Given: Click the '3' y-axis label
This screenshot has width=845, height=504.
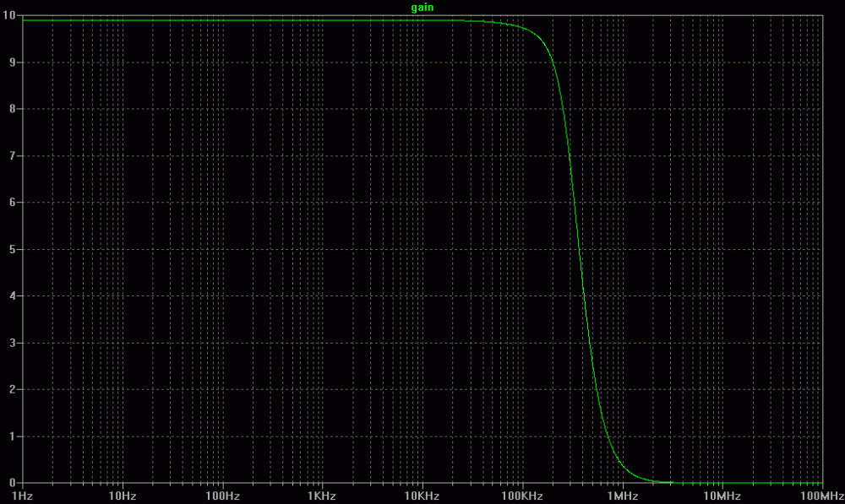Looking at the screenshot, I should click(x=13, y=343).
